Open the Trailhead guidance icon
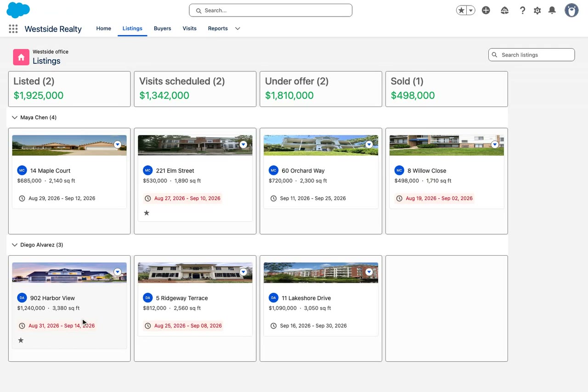The image size is (588, 392). pyautogui.click(x=505, y=10)
